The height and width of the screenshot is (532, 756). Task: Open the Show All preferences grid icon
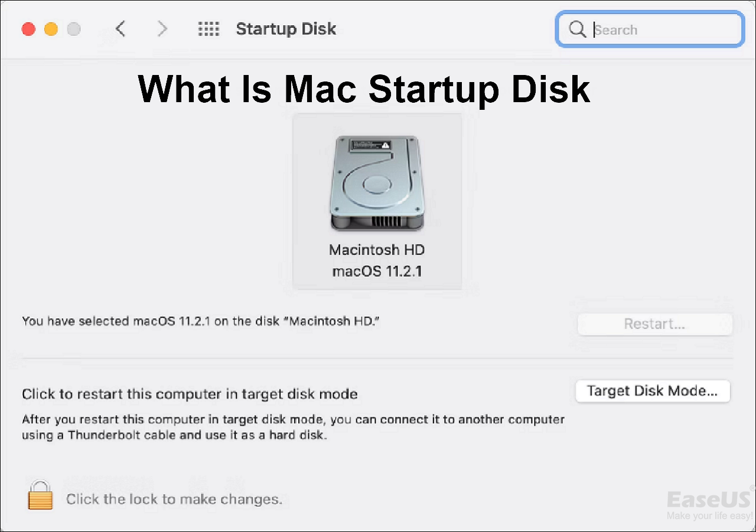coord(208,28)
